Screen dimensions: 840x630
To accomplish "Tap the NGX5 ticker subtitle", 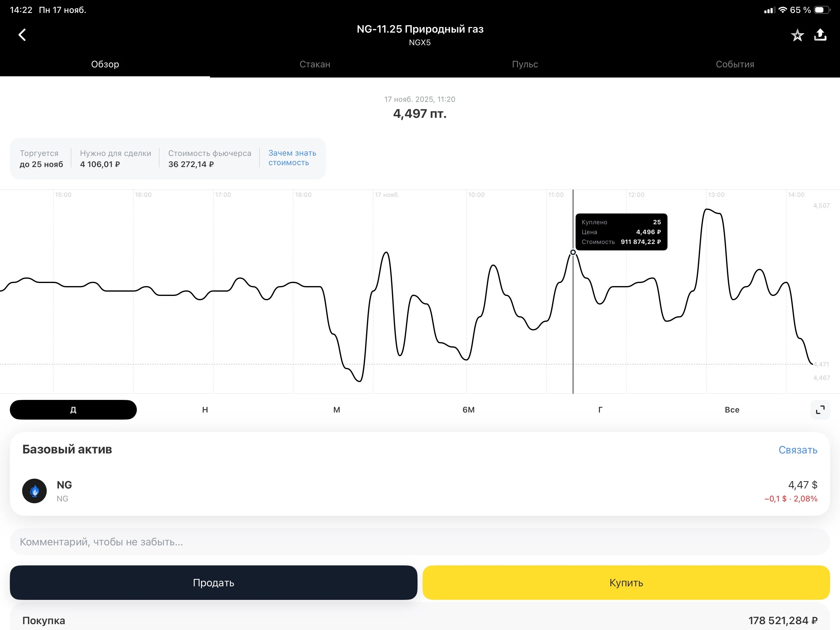I will [420, 42].
